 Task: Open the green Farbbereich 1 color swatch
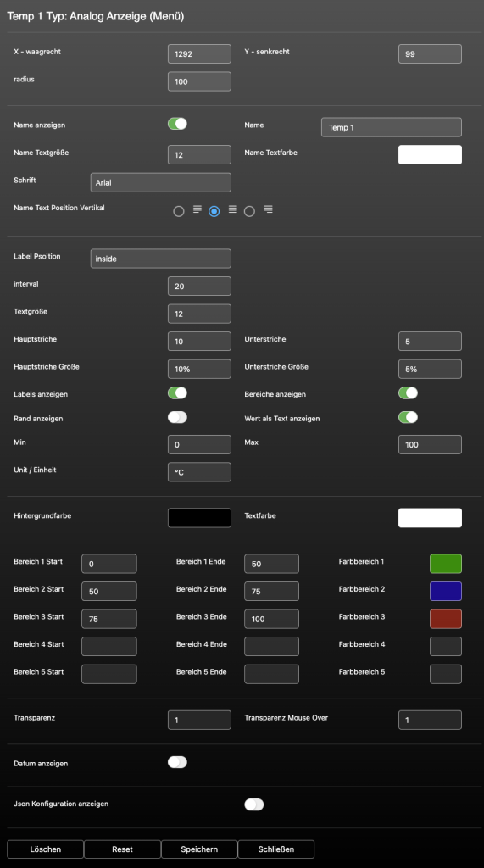(x=446, y=564)
